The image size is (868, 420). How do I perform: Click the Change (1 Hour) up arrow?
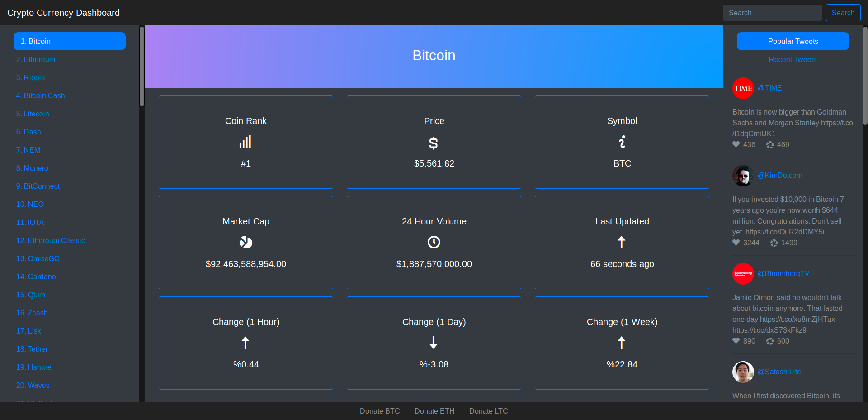click(245, 343)
